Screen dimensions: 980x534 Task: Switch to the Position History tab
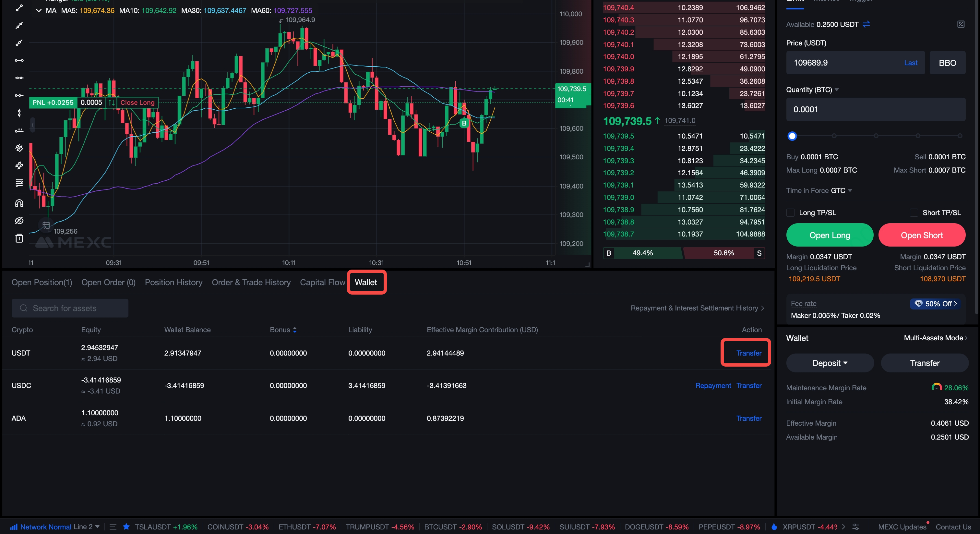(173, 283)
